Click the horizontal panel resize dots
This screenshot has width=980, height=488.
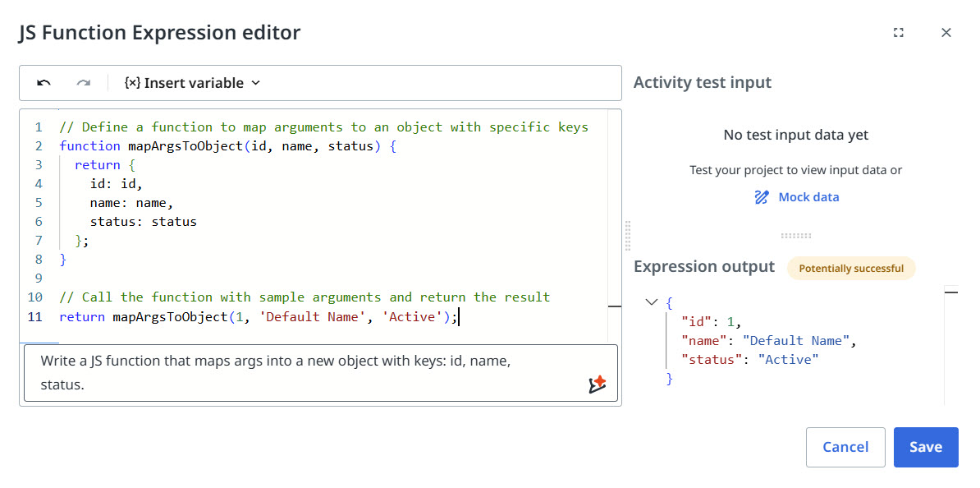(796, 235)
